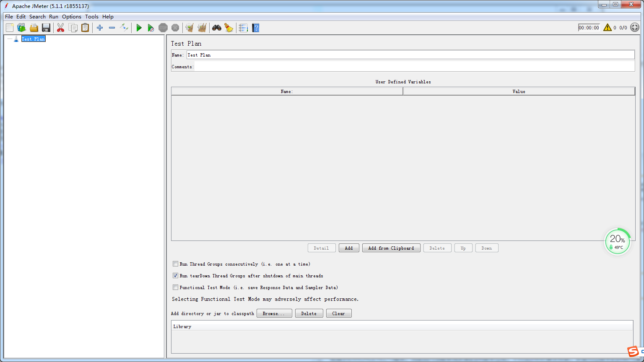Click the remote engines status icon
The image size is (644, 362).
[x=635, y=28]
